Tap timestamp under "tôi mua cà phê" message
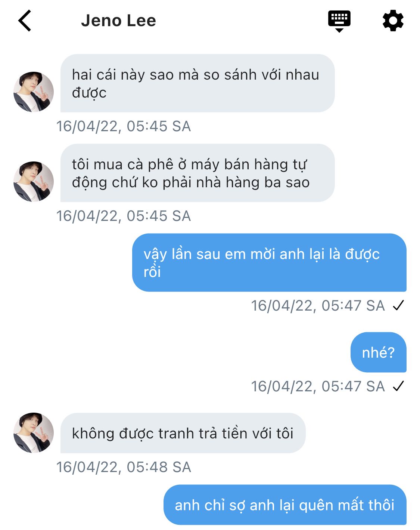 pyautogui.click(x=124, y=216)
